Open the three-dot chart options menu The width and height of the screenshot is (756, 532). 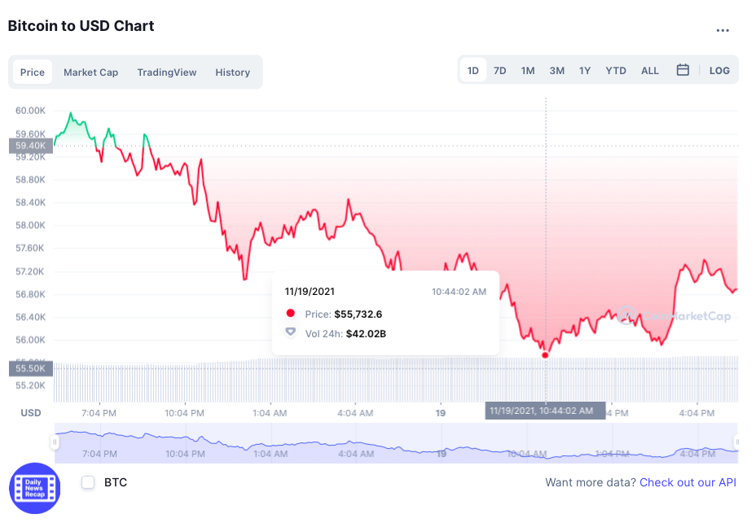coord(719,30)
